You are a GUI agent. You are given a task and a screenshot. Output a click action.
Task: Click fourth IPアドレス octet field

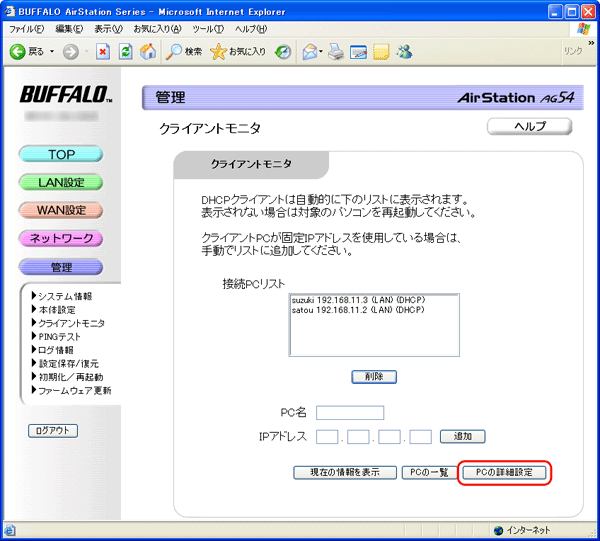coord(421,437)
